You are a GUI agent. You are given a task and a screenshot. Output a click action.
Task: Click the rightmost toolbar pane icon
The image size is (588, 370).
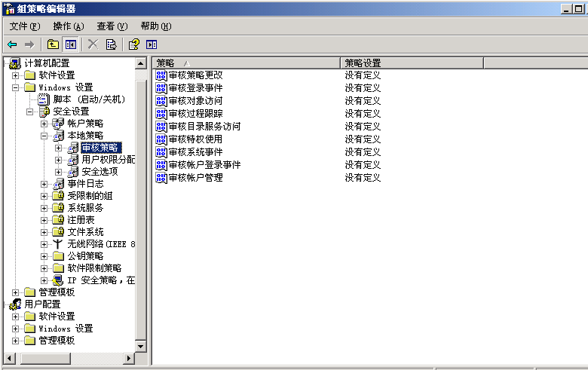(x=152, y=44)
